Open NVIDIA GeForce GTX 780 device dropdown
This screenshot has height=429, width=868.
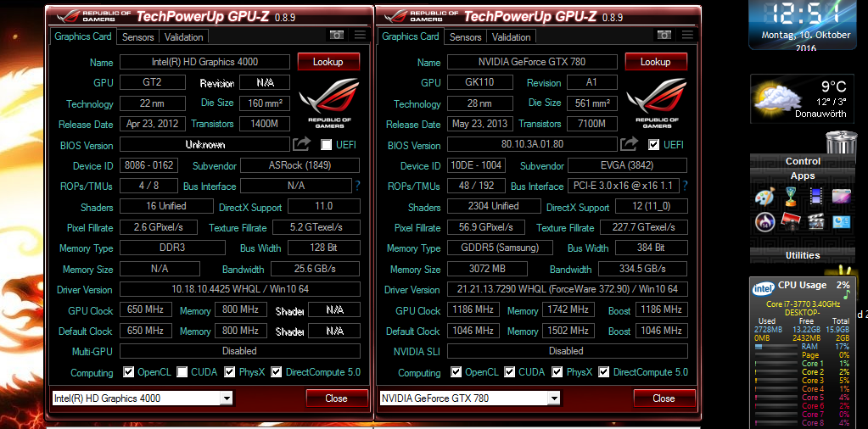point(470,398)
